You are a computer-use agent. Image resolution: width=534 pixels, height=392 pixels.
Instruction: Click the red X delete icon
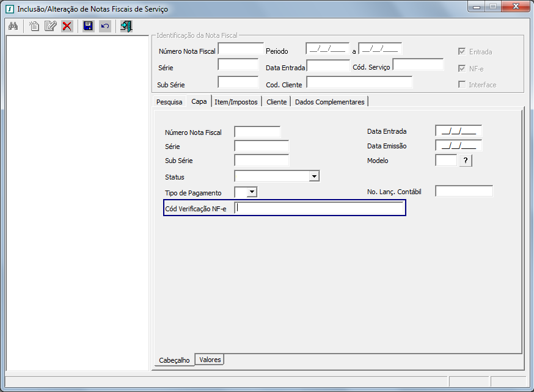(67, 26)
